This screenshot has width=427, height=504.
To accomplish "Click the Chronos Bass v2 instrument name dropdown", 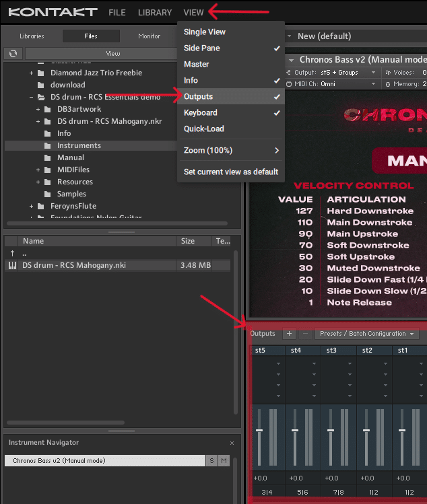I will click(291, 60).
